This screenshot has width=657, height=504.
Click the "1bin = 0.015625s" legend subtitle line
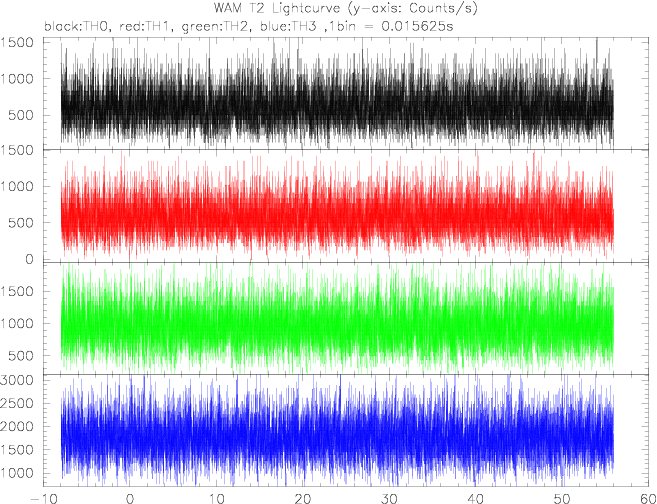click(x=248, y=26)
